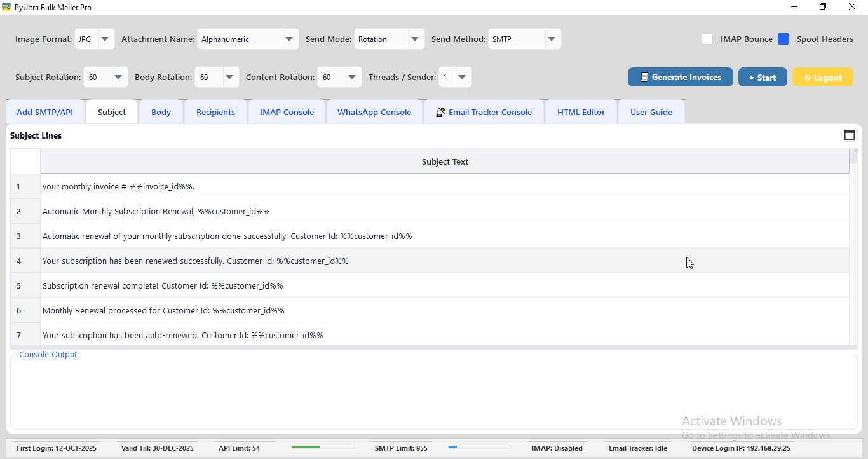Click the Generate Invoices button
The width and height of the screenshot is (868, 459).
coord(680,77)
